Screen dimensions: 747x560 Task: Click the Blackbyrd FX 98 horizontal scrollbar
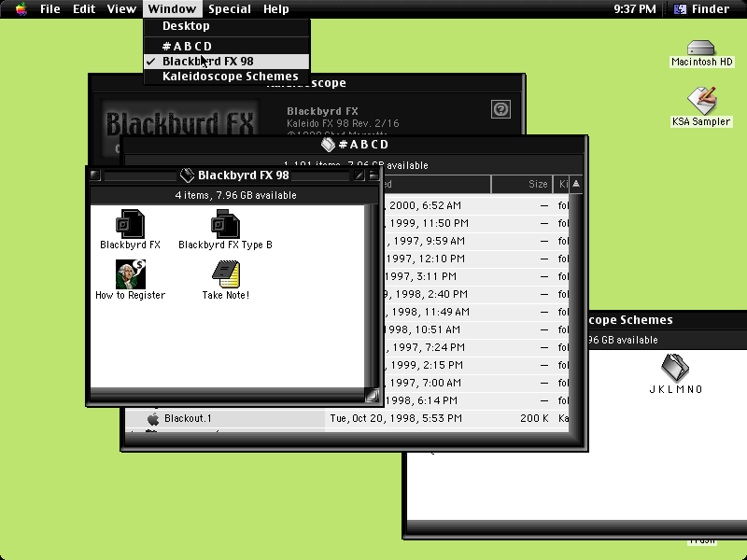point(227,395)
